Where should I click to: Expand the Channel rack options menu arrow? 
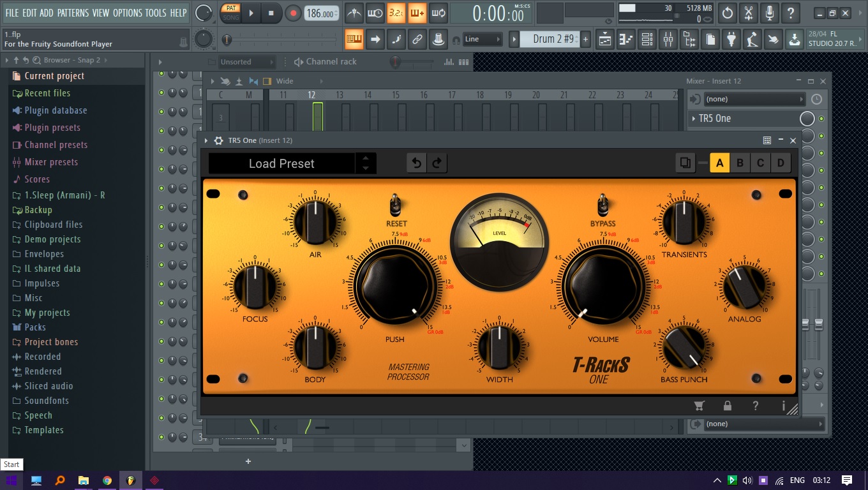(x=160, y=62)
